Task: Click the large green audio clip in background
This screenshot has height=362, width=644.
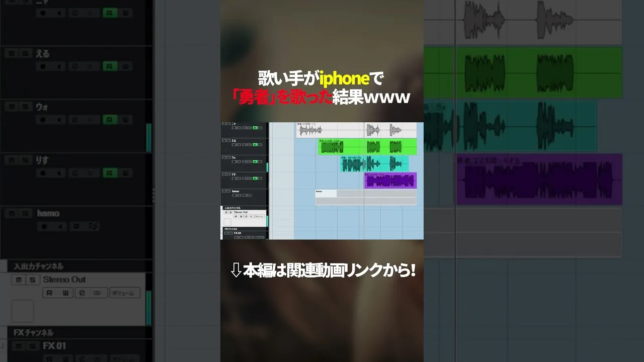Action: click(x=523, y=73)
